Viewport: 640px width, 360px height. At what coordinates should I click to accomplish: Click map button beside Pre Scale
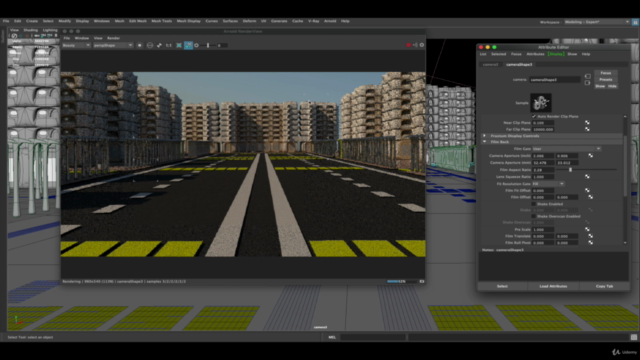pos(587,229)
